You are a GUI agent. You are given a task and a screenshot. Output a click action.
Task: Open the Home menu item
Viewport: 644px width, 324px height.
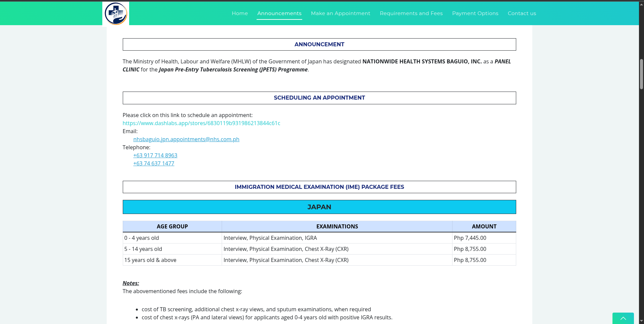pyautogui.click(x=240, y=13)
